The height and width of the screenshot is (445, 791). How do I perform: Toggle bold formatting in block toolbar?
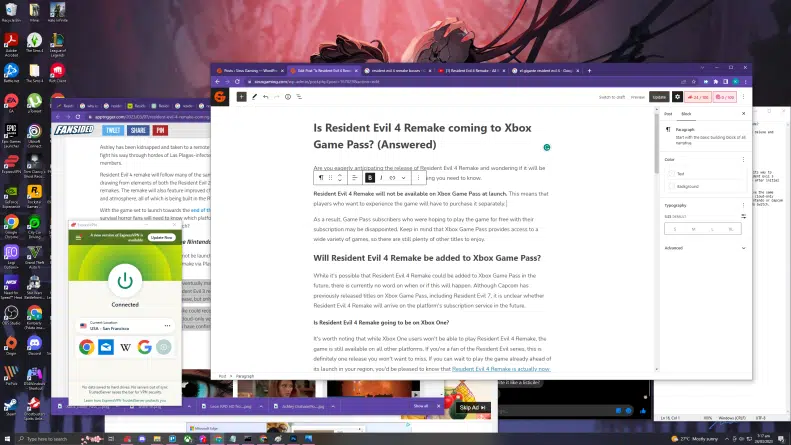pos(369,177)
